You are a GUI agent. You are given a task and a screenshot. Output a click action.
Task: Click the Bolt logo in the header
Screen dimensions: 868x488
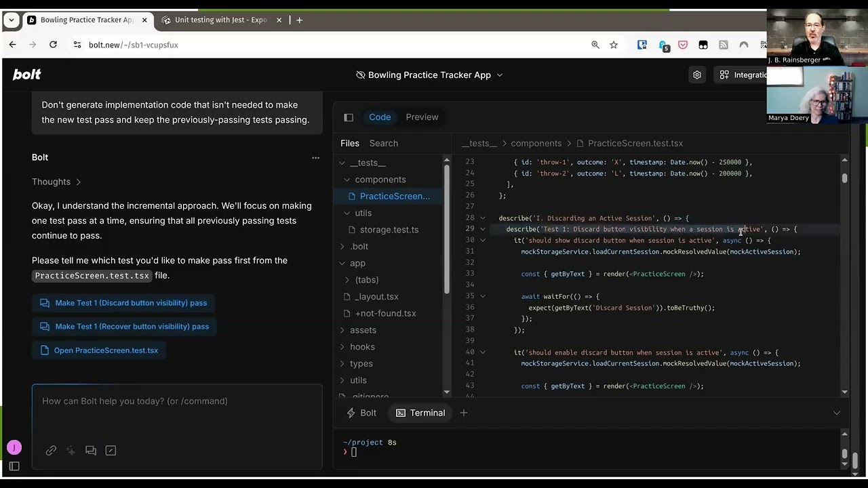click(26, 75)
